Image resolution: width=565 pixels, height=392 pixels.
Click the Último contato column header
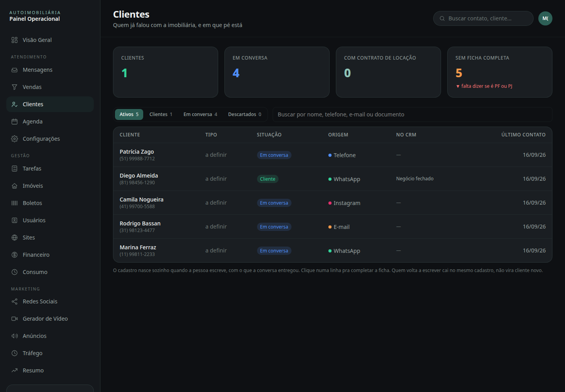coord(523,135)
